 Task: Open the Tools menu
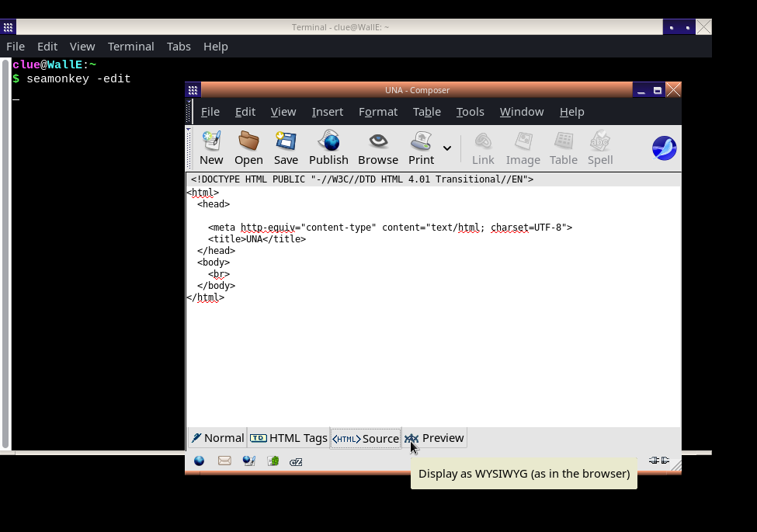click(471, 112)
